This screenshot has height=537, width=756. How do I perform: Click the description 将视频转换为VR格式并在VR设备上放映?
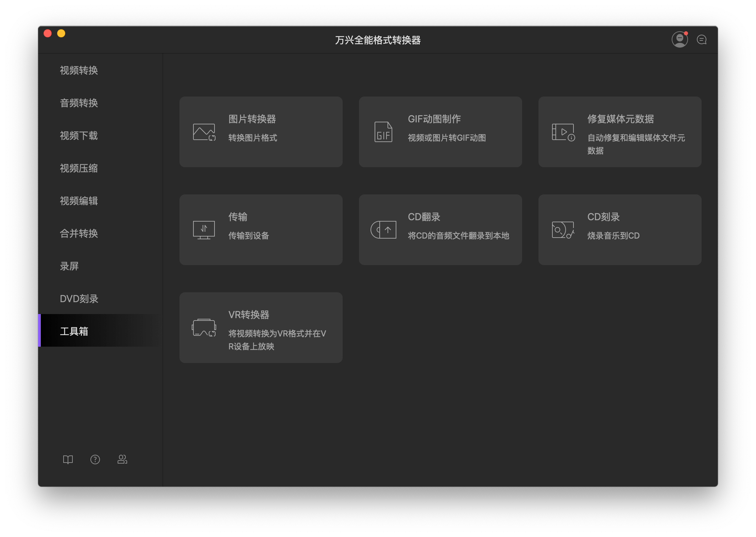(277, 340)
